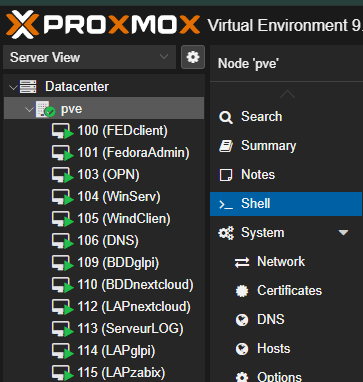The height and width of the screenshot is (382, 363).
Task: Click the Options gear icon
Action: coord(242,378)
